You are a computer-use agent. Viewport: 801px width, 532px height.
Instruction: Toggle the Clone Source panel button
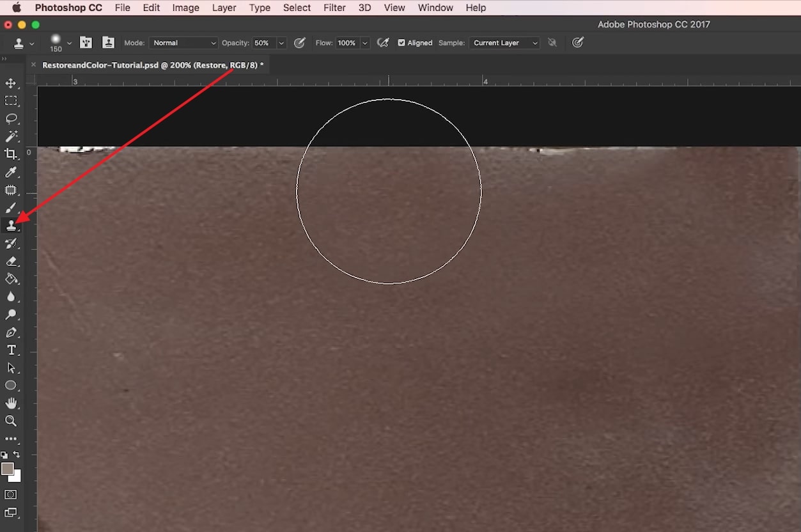click(109, 43)
